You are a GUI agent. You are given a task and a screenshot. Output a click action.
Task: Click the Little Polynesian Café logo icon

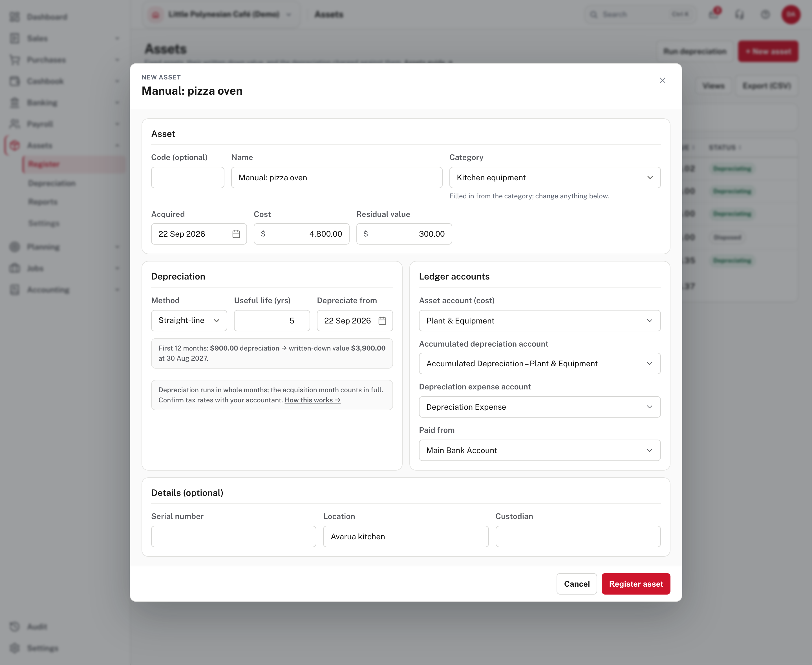(x=156, y=15)
